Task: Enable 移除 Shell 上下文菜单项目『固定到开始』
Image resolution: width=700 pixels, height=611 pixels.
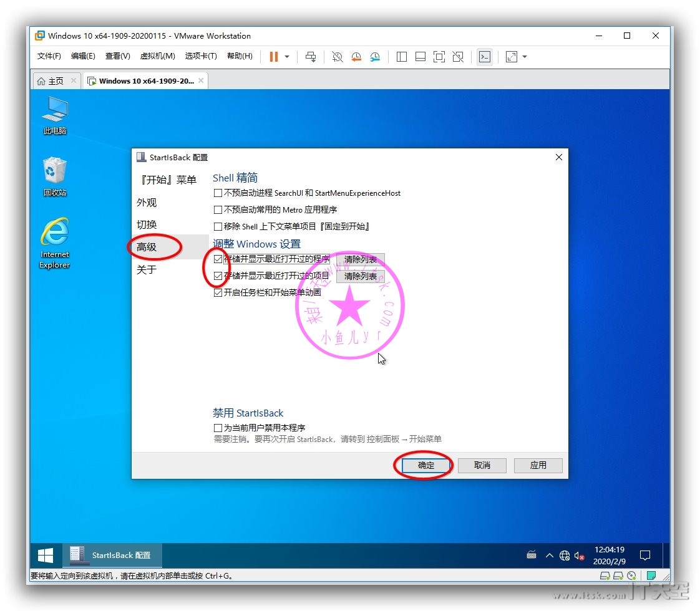Action: [218, 226]
